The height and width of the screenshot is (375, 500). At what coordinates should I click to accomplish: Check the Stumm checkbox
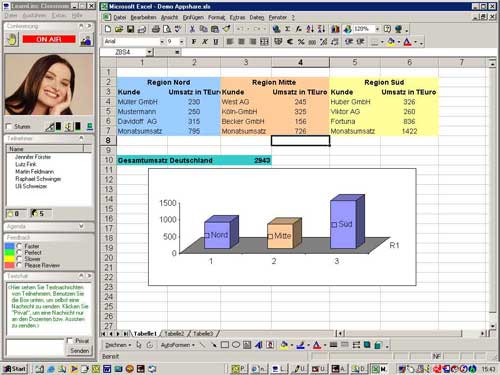click(9, 126)
